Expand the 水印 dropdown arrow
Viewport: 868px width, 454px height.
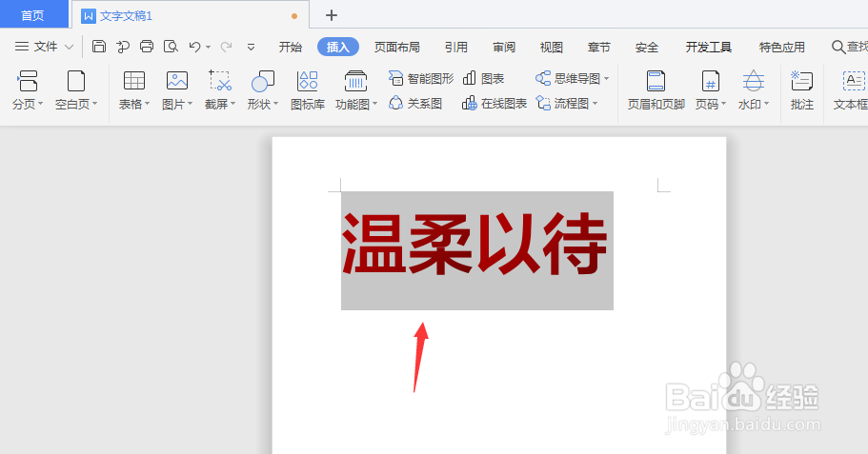point(766,104)
